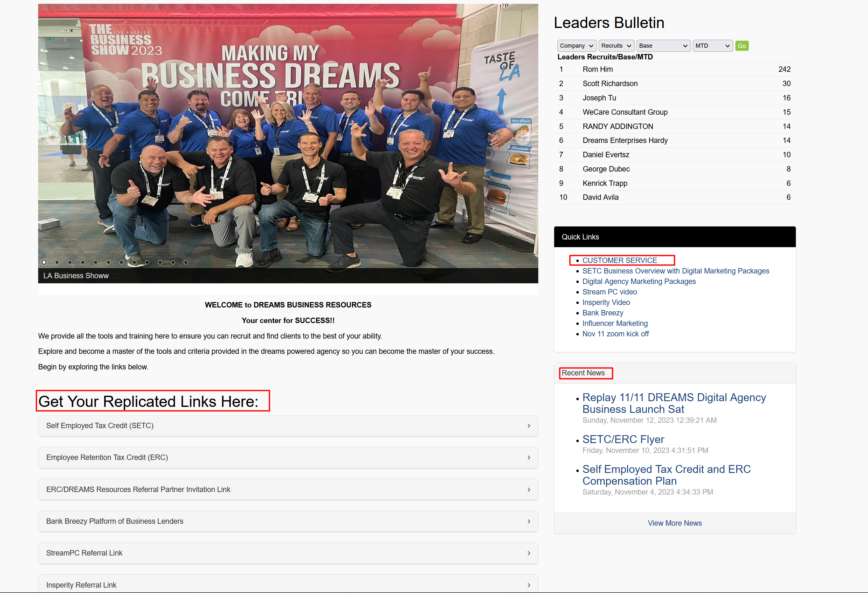Screen dimensions: 868x593
Task: Open the Base dropdown selector
Action: coord(663,45)
